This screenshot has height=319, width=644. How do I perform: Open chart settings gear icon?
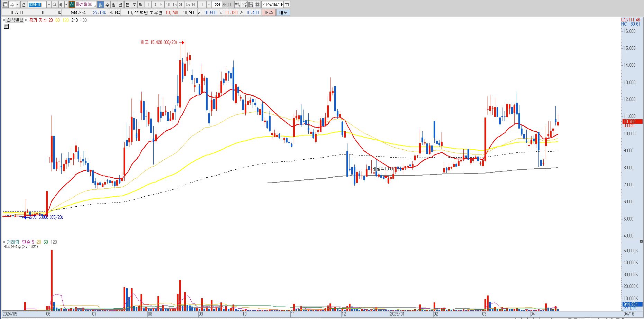[x=257, y=4]
